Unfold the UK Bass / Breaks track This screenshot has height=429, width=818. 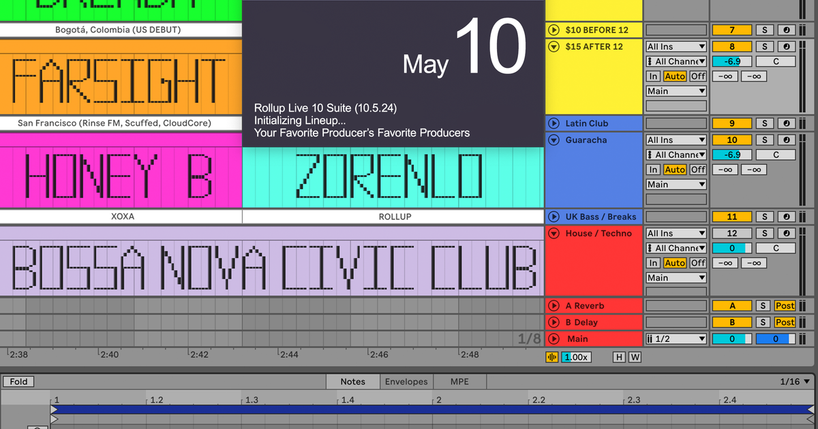pos(554,217)
